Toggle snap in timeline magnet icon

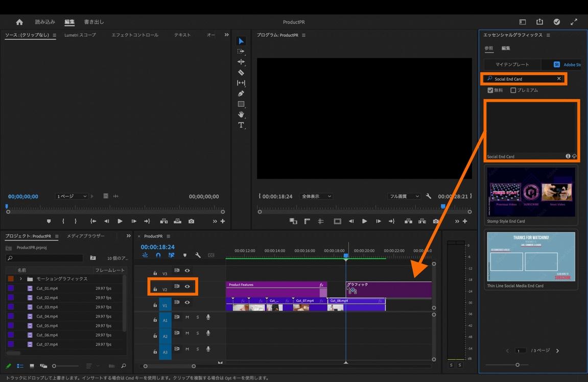[x=158, y=255]
